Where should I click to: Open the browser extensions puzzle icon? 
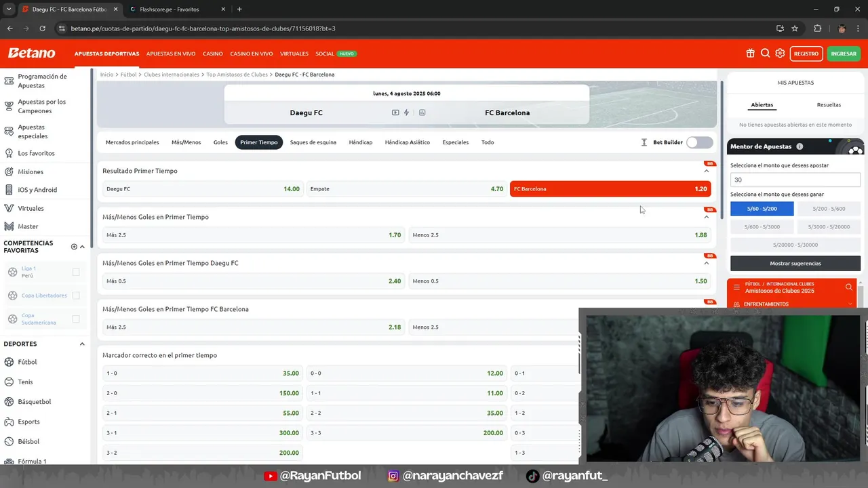[817, 28]
